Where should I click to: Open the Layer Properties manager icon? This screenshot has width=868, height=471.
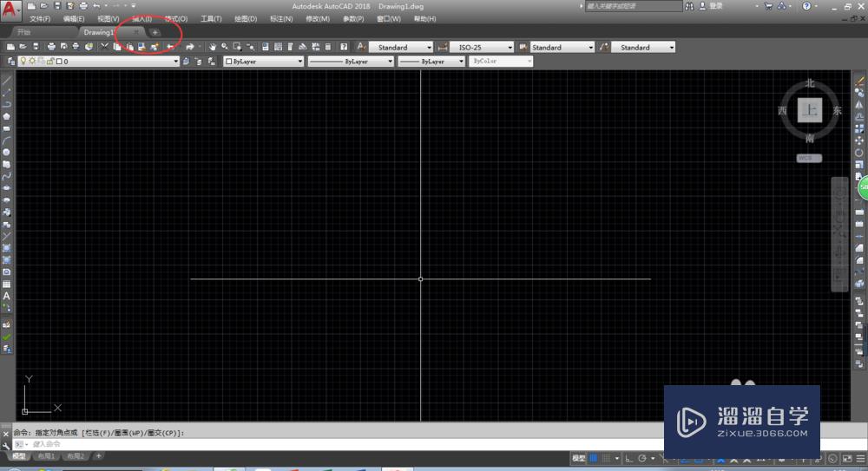pos(11,62)
